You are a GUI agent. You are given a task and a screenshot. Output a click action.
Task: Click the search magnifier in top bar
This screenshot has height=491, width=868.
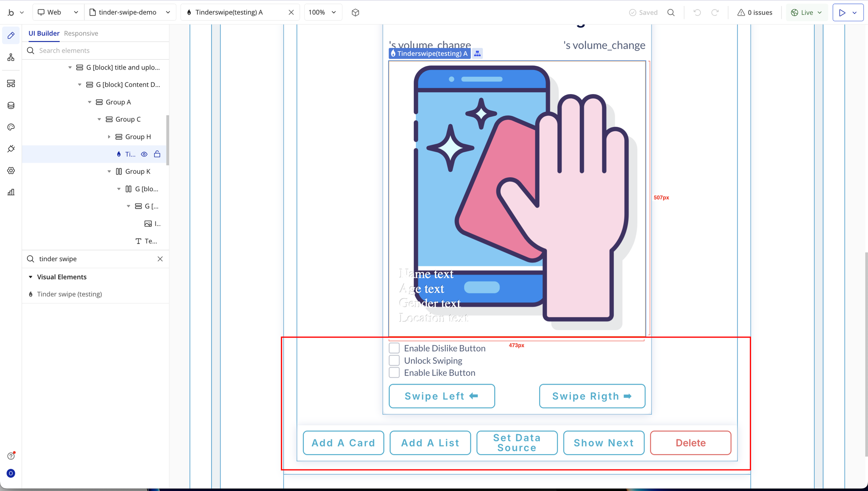pos(671,12)
